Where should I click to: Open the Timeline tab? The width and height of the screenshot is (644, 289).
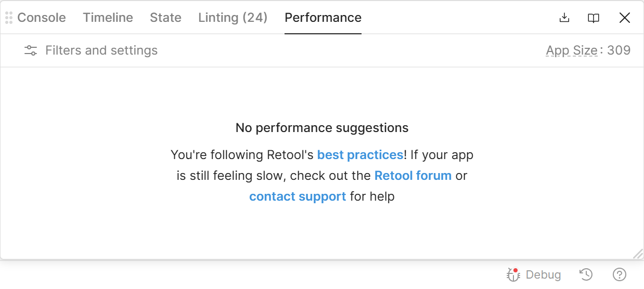click(x=108, y=18)
